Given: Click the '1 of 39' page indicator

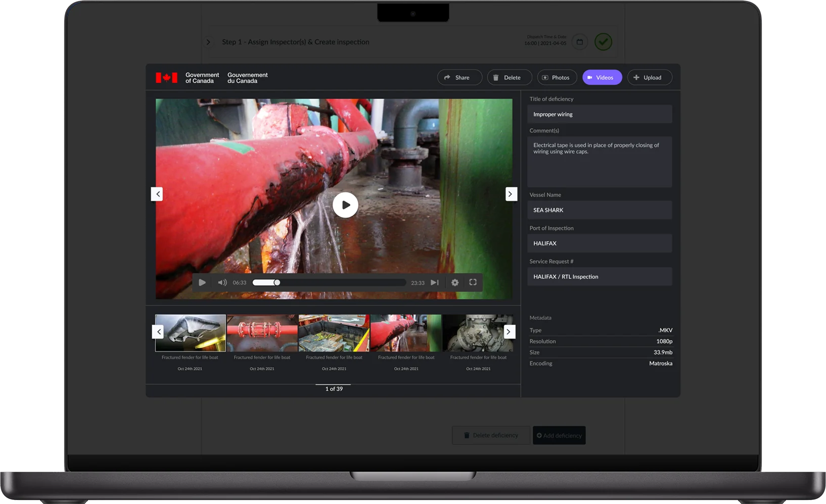Looking at the screenshot, I should coord(334,389).
